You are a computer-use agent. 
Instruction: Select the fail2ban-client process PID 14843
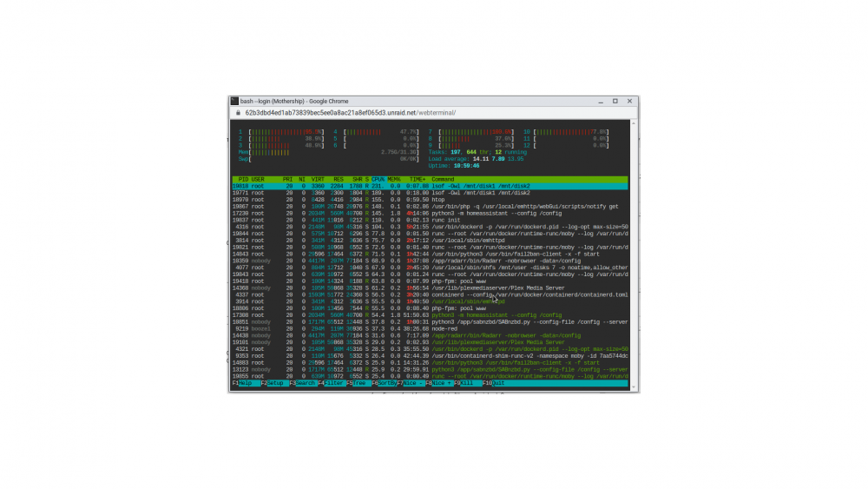click(431, 254)
